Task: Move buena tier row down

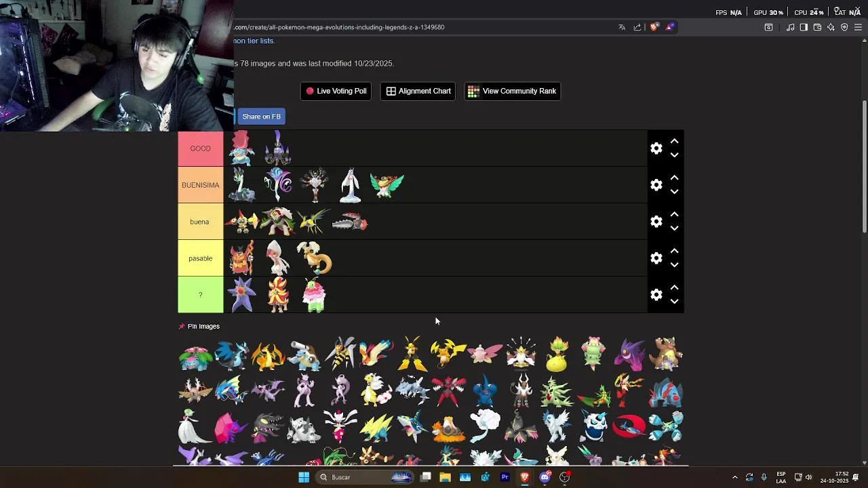Action: pyautogui.click(x=674, y=228)
